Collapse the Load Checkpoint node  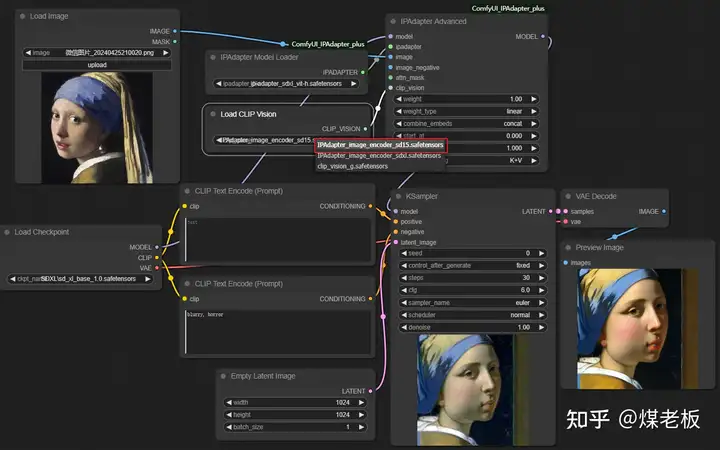7,232
